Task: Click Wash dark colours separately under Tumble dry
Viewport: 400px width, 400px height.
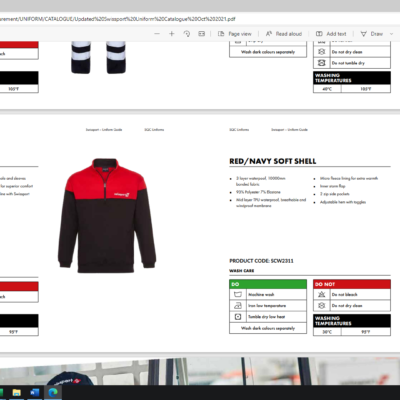Action: pos(268,328)
